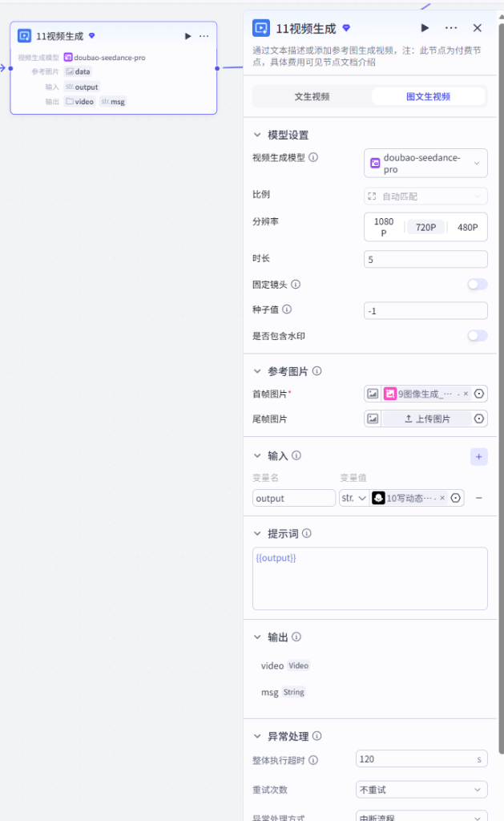The width and height of the screenshot is (504, 821).
Task: Click the video node icon in panel header
Action: click(261, 28)
